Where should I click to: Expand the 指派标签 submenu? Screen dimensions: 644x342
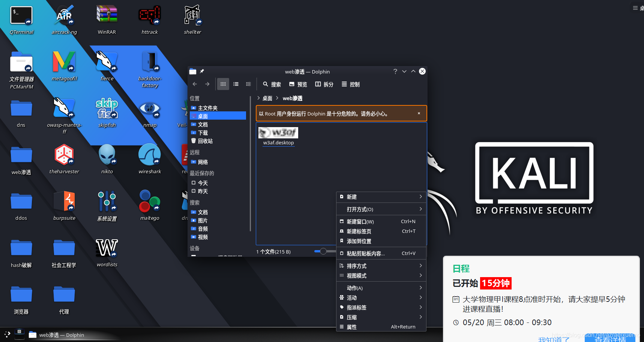tap(381, 307)
